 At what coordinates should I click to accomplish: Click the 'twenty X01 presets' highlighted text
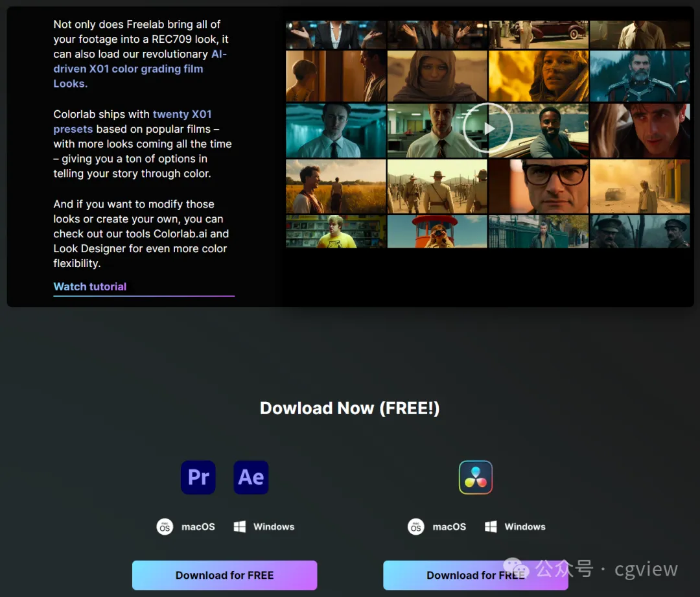tap(133, 121)
